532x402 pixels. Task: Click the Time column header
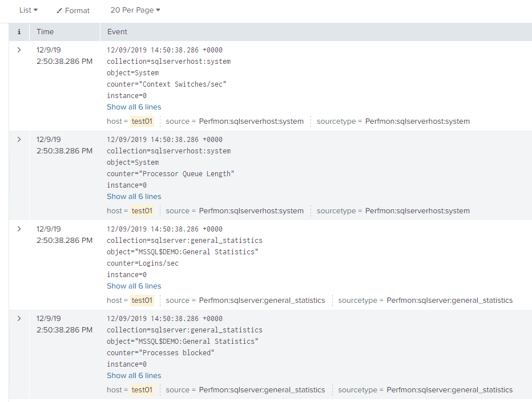coord(45,31)
